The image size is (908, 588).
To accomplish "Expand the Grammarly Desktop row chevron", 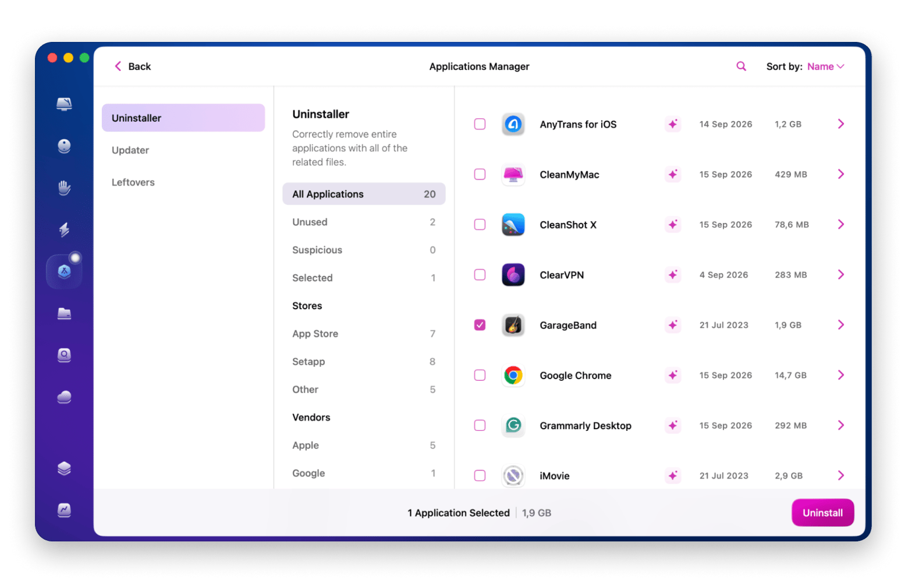I will coord(841,425).
